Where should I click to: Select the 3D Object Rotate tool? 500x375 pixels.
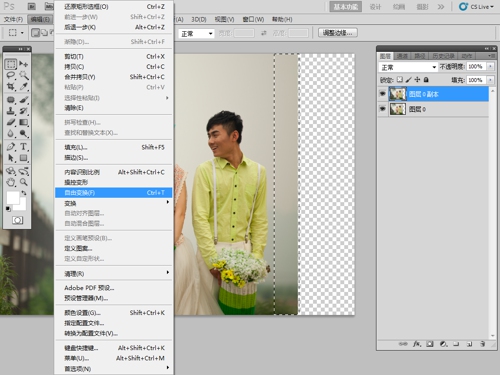click(11, 171)
